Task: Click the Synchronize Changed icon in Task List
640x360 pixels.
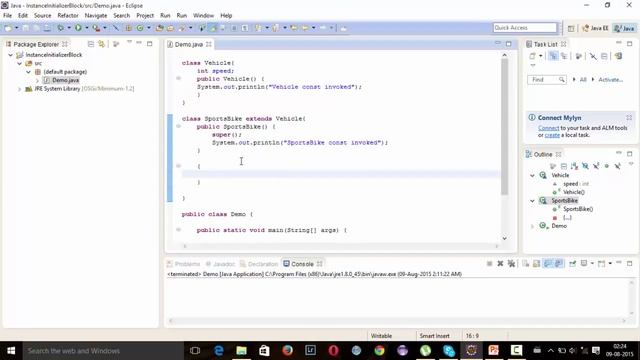Action: point(618,56)
